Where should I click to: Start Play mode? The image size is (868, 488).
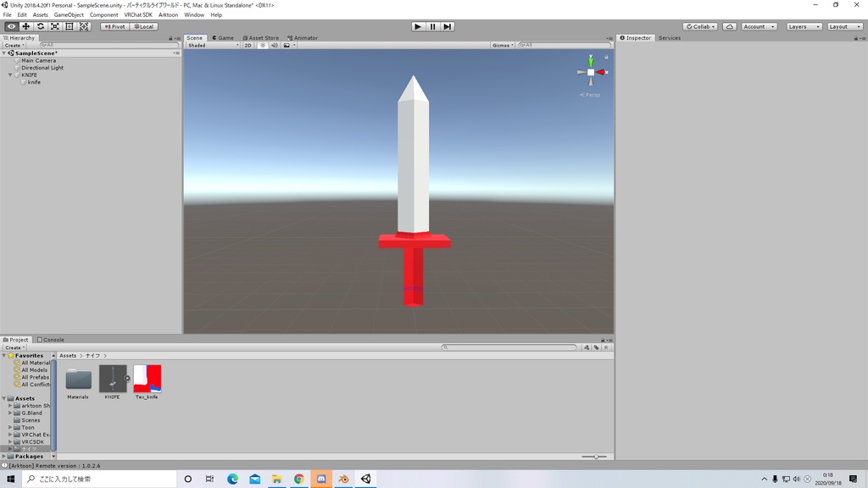point(418,26)
